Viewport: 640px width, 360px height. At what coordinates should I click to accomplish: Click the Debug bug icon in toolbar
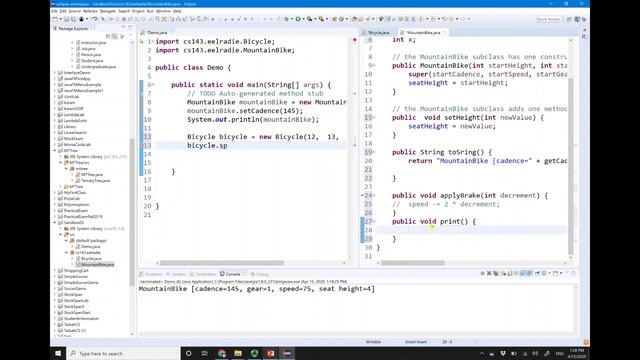(287, 19)
